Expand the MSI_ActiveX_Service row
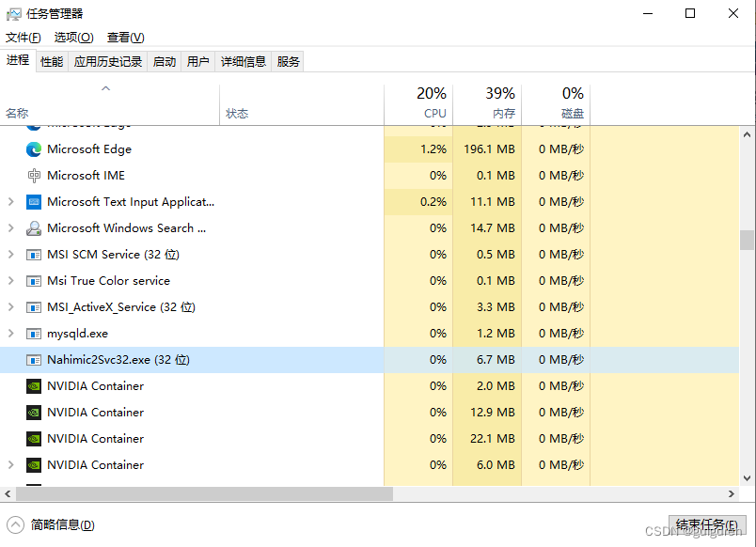This screenshot has height=547, width=756. [x=11, y=307]
